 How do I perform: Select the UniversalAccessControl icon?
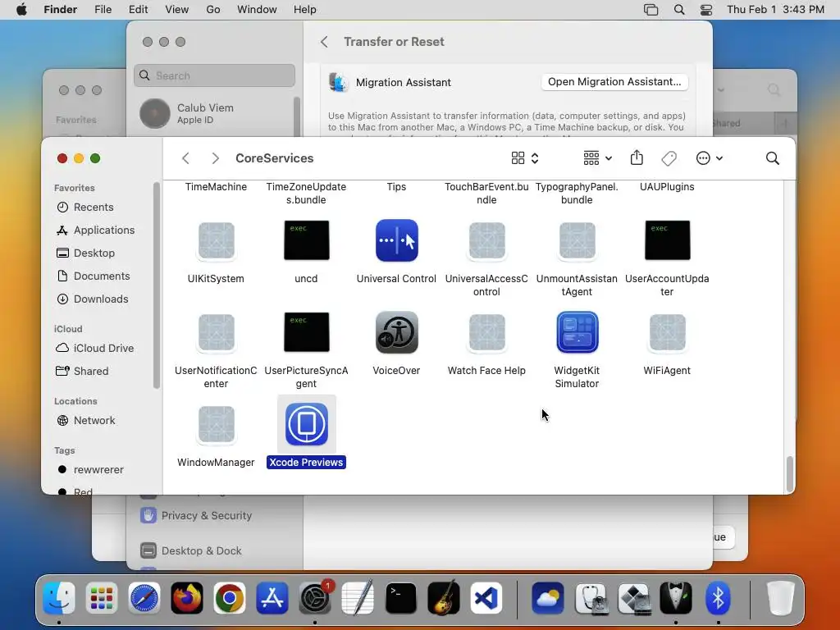coord(486,240)
